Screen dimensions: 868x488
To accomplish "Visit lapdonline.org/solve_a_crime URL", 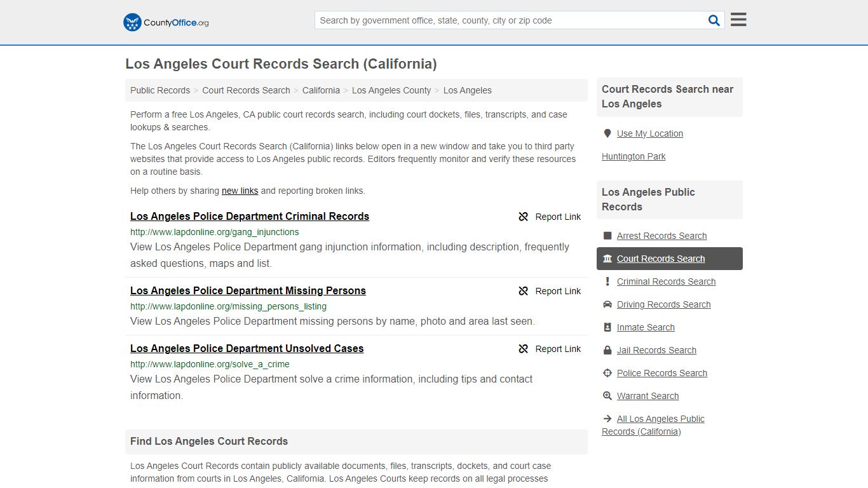I will point(210,364).
